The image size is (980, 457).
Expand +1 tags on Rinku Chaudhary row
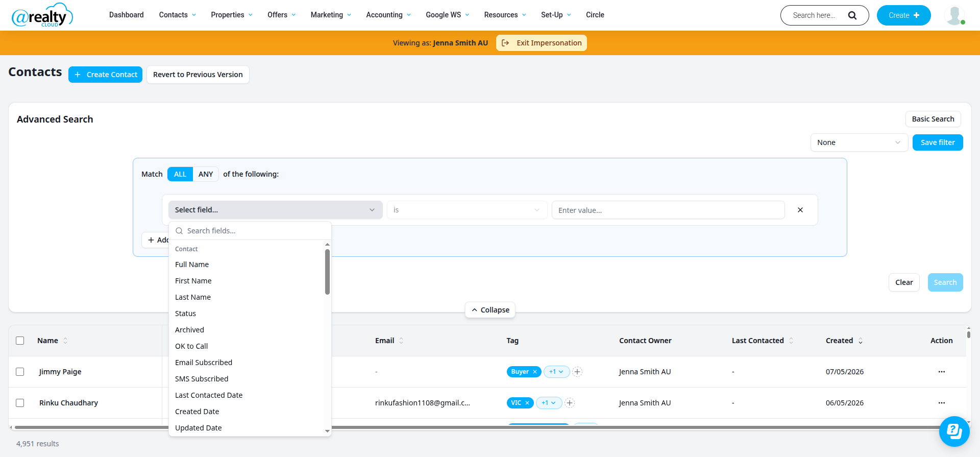pyautogui.click(x=549, y=403)
